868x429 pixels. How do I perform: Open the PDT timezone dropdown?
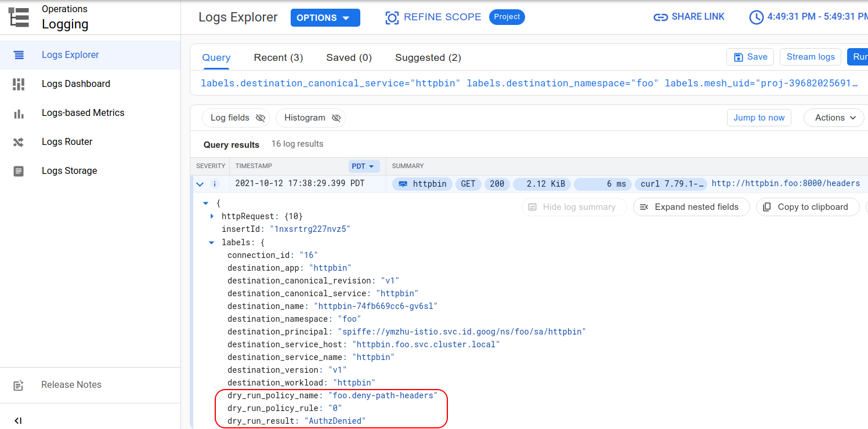click(x=364, y=166)
